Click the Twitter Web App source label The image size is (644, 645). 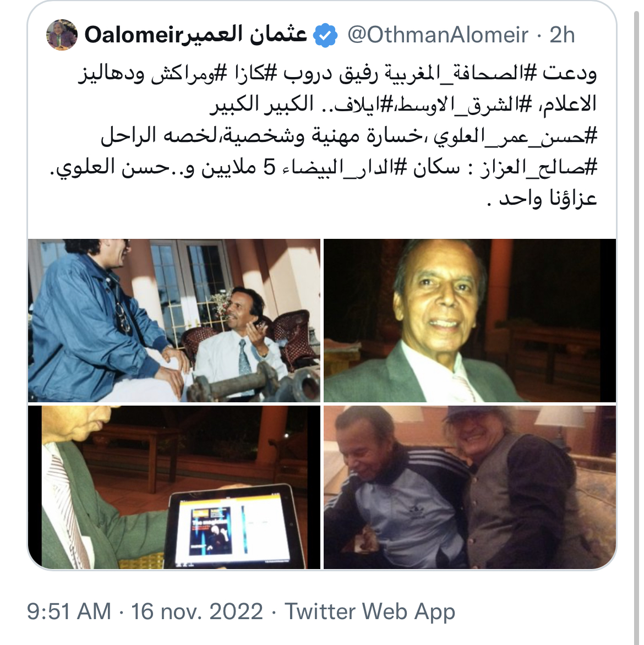[370, 611]
